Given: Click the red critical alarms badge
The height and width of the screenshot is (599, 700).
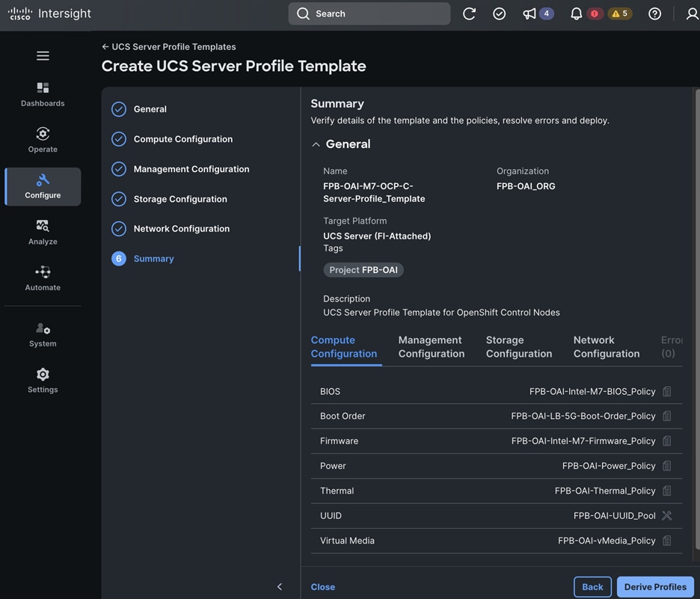Looking at the screenshot, I should [x=595, y=14].
